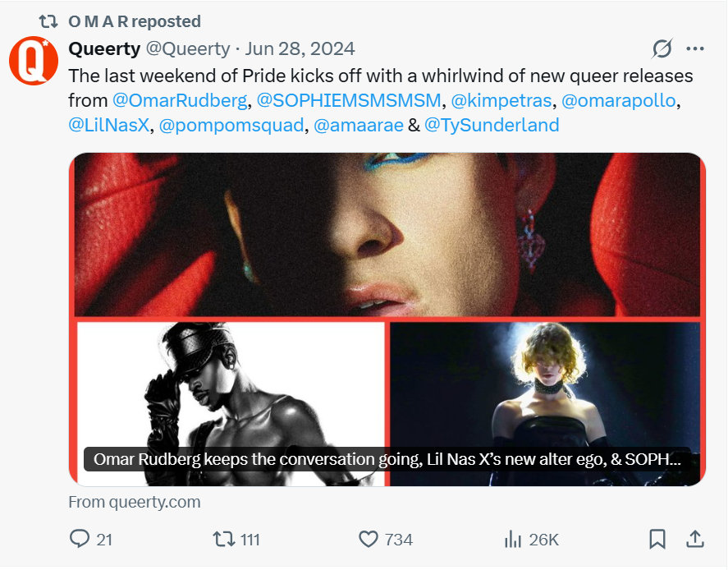This screenshot has height=570, width=728.
Task: Open the @OmarRudberg mention
Action: (x=179, y=101)
